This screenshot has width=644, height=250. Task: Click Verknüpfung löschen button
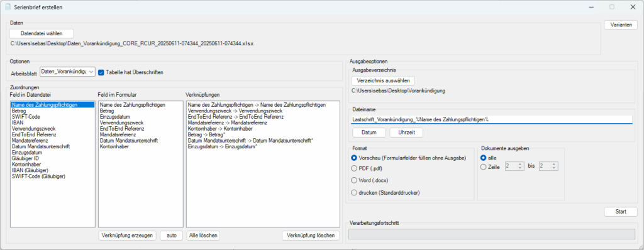(311, 236)
